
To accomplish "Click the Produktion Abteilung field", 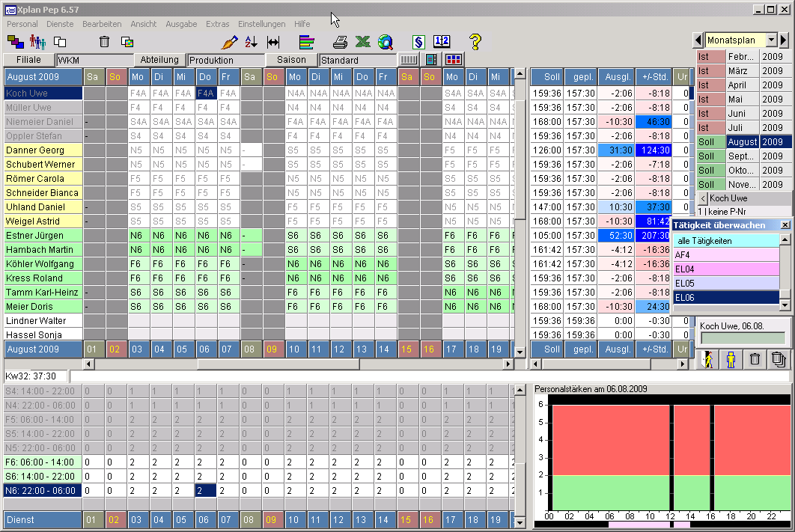I will (x=226, y=61).
